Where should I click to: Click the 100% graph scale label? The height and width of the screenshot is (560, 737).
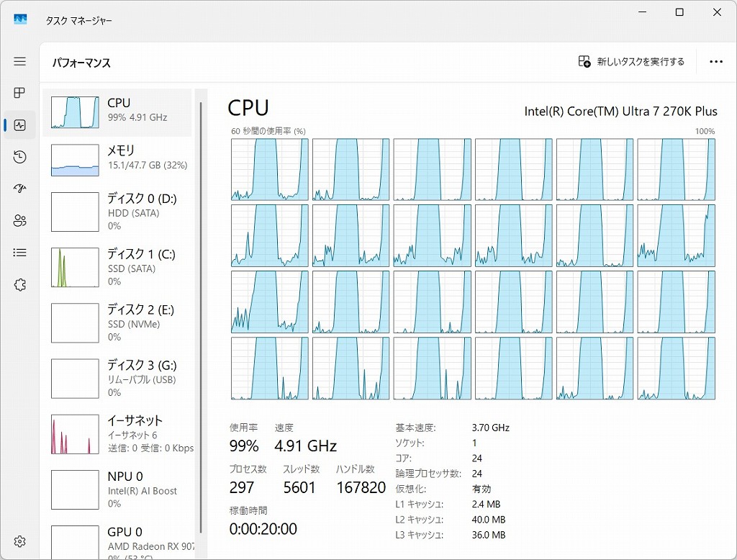(705, 131)
